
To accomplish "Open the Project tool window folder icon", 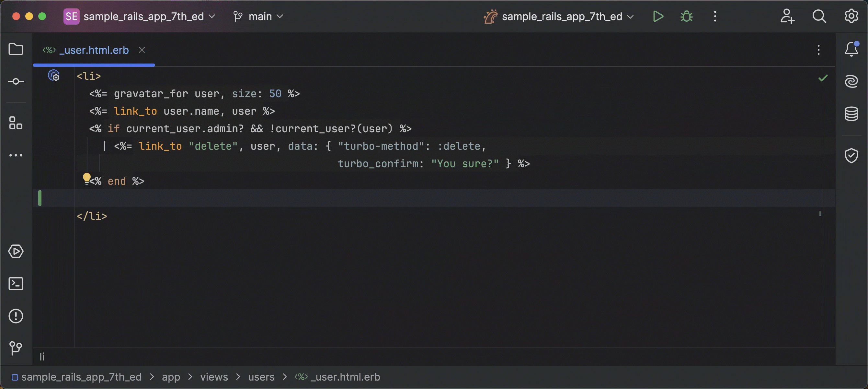I will pyautogui.click(x=16, y=49).
